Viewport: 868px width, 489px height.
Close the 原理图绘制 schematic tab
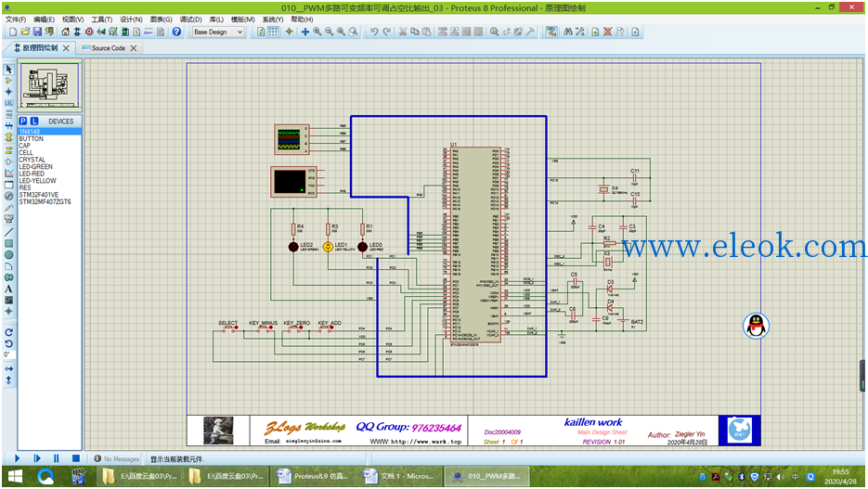(67, 48)
